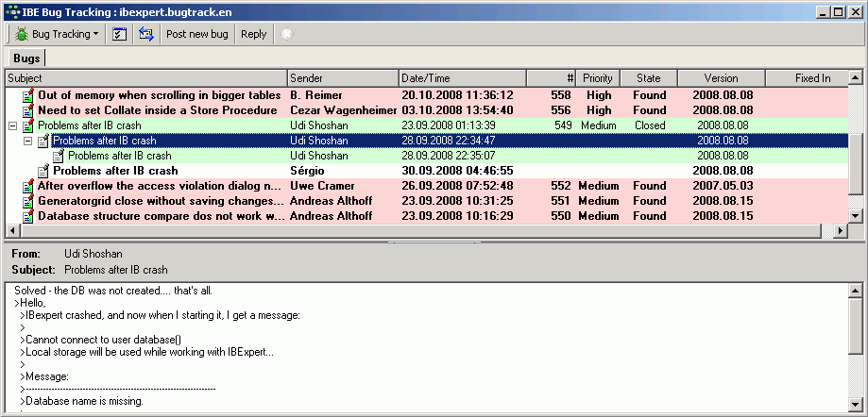Click the message line 'Database name is missing.'
Screen dimensions: 868x417
(x=84, y=402)
